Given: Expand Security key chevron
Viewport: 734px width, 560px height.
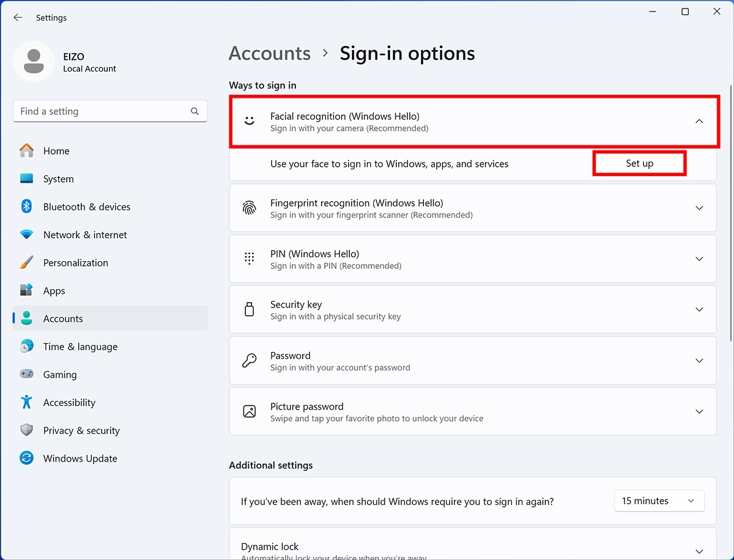Looking at the screenshot, I should point(700,309).
